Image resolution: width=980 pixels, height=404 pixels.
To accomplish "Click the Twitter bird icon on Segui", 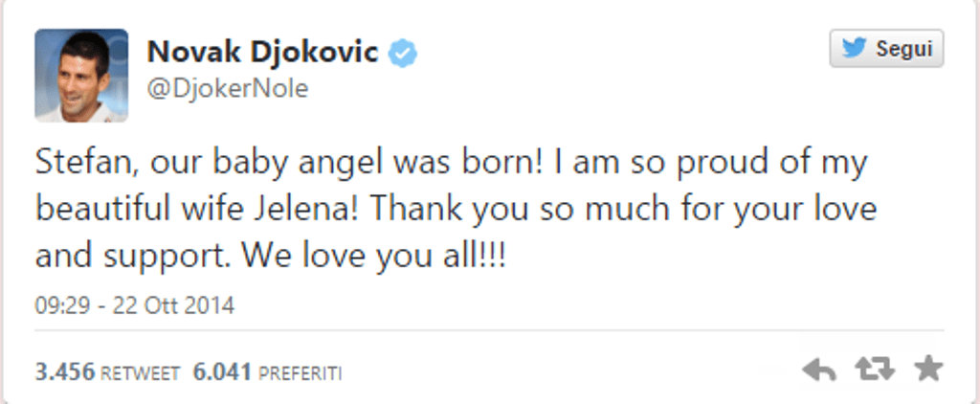I will pyautogui.click(x=854, y=49).
